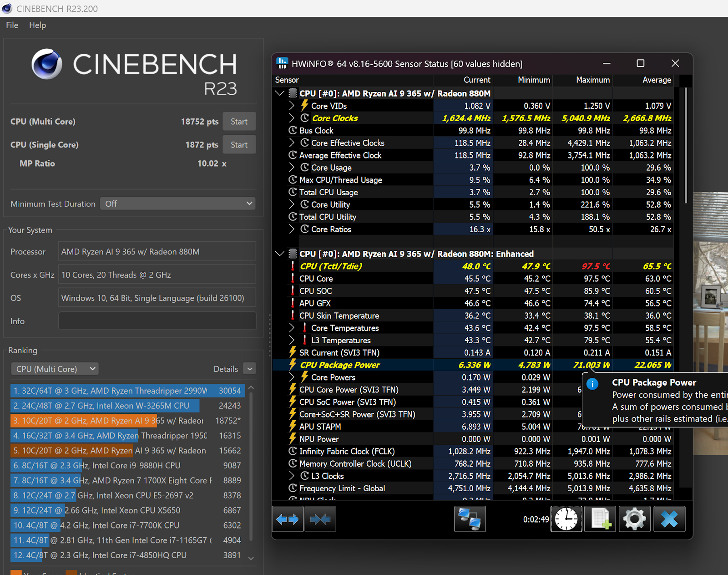Click the Memory Controller Clock icon
728x575 pixels.
[293, 463]
